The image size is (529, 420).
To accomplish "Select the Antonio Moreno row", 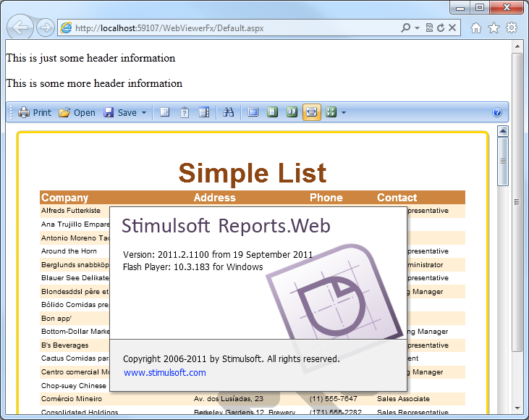I will click(75, 238).
